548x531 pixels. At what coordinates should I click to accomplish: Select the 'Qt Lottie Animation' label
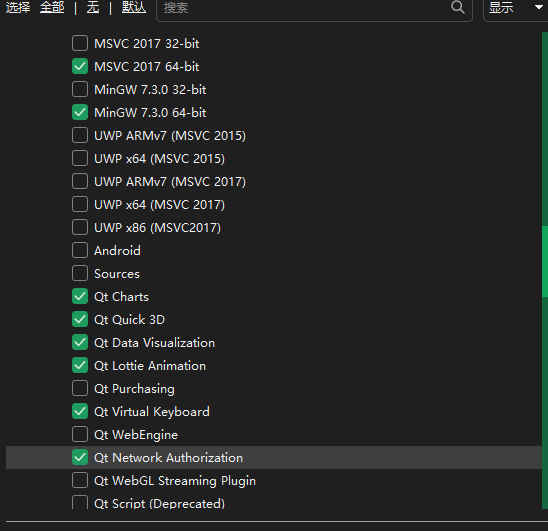[x=150, y=366]
